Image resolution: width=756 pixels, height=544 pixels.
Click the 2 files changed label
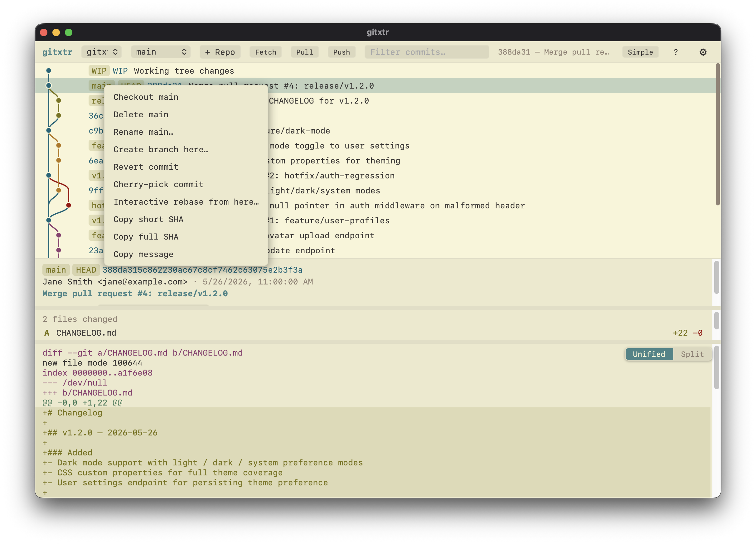[80, 319]
